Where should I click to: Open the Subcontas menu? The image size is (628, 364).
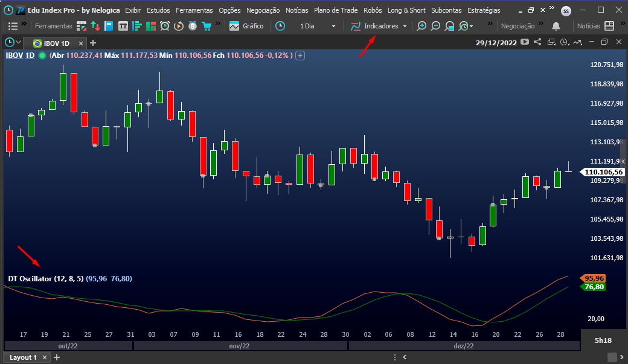pyautogui.click(x=446, y=10)
